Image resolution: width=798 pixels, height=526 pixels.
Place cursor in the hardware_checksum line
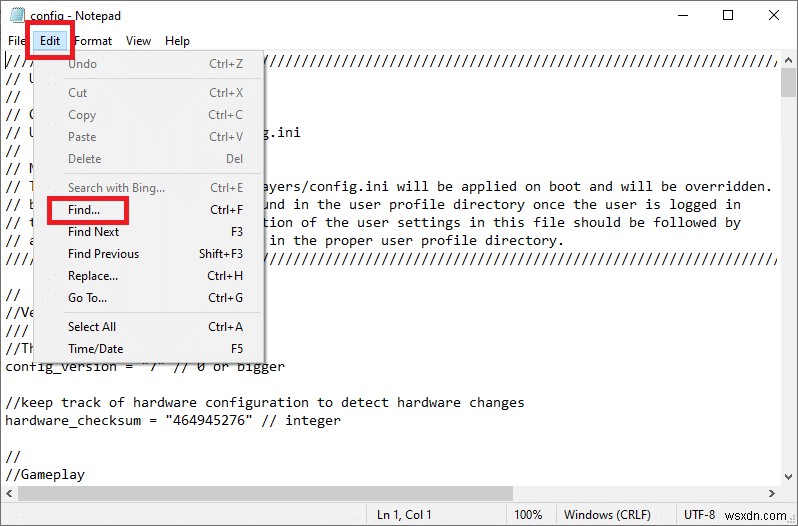[x=173, y=421]
